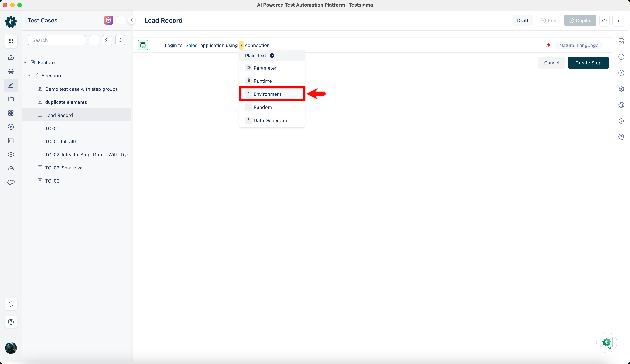This screenshot has height=364, width=630.
Task: Open the Copilot agent icon in left sidebar
Action: [11, 71]
